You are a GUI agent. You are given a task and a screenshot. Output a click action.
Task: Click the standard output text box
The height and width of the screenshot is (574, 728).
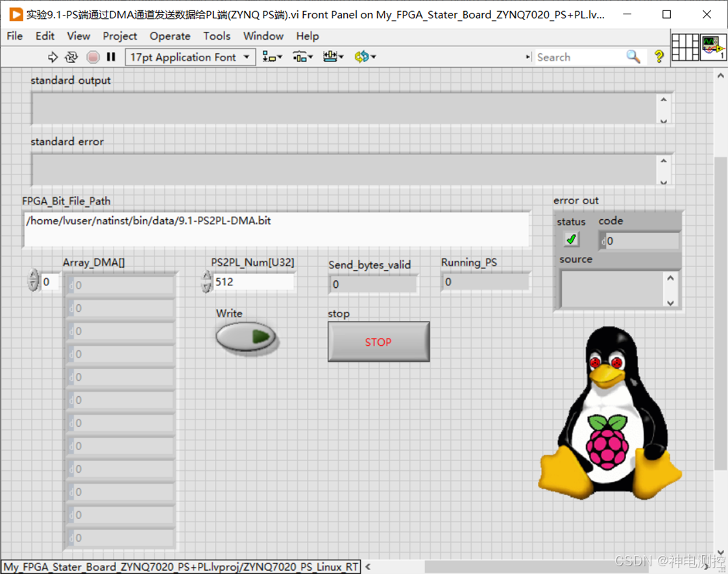pyautogui.click(x=345, y=108)
